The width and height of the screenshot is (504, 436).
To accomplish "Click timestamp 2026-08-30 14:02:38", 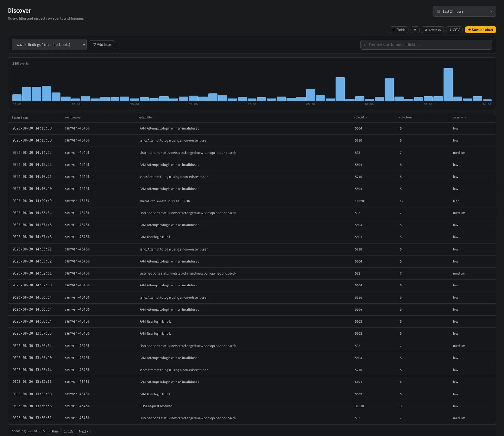I will point(32,285).
